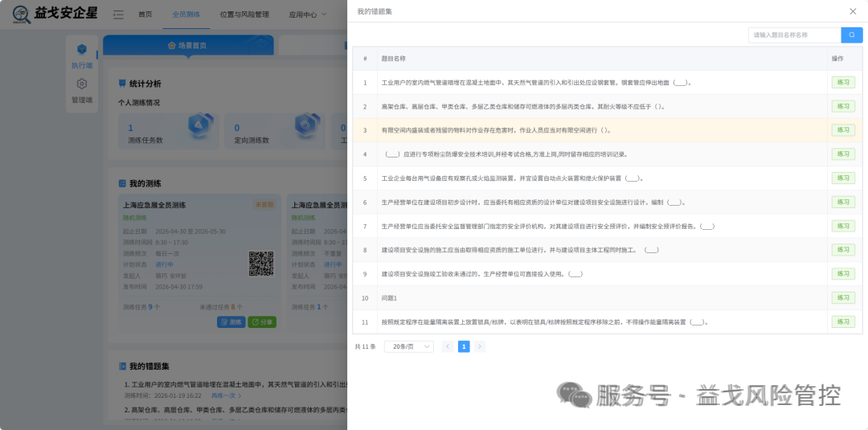Open the 首页 menu item
Screen dimensions: 868x430
[145, 14]
